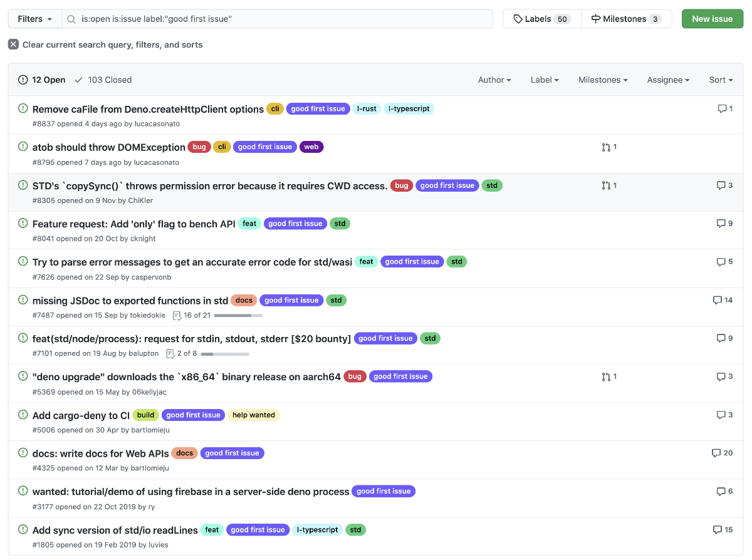Open linked pull request on deno upgrade issue
Viewport: 752px width, 560px height.
(x=609, y=376)
